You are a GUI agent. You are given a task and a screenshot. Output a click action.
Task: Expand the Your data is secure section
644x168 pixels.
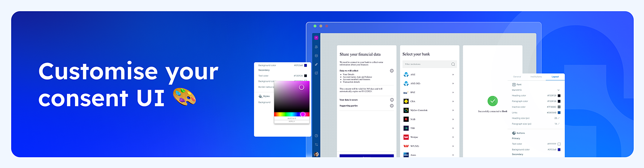pyautogui.click(x=366, y=99)
